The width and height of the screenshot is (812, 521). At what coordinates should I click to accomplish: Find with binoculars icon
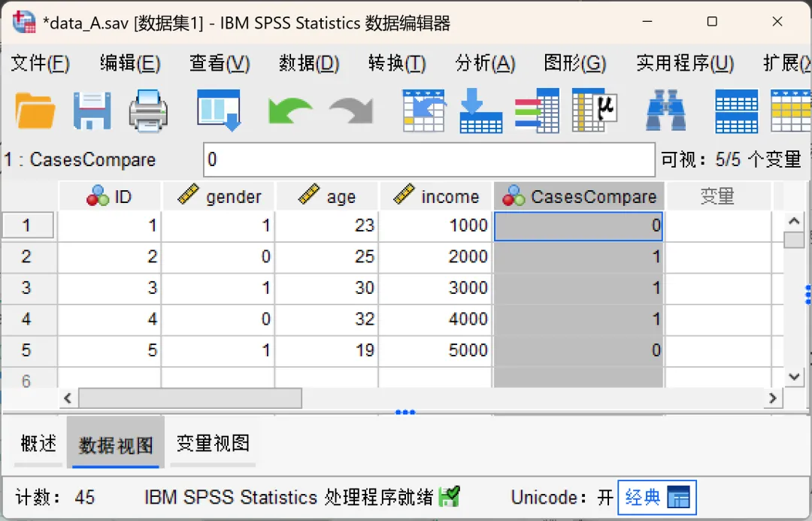point(665,111)
